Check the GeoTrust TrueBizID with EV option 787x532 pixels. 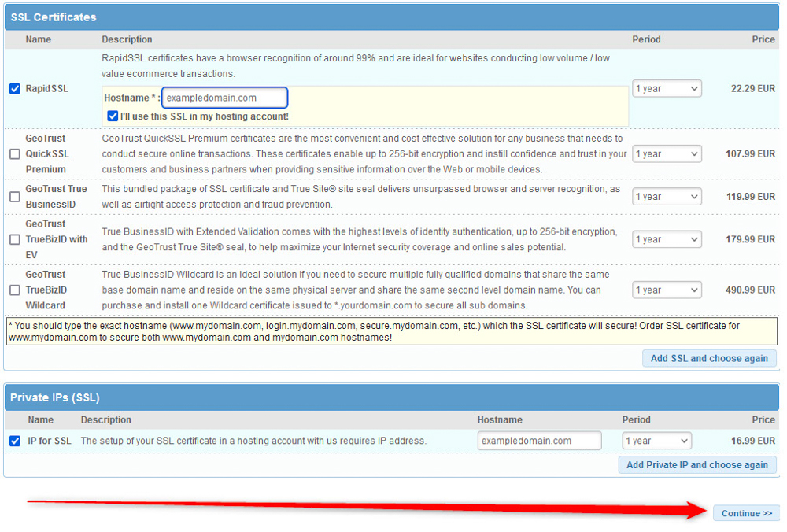14,239
